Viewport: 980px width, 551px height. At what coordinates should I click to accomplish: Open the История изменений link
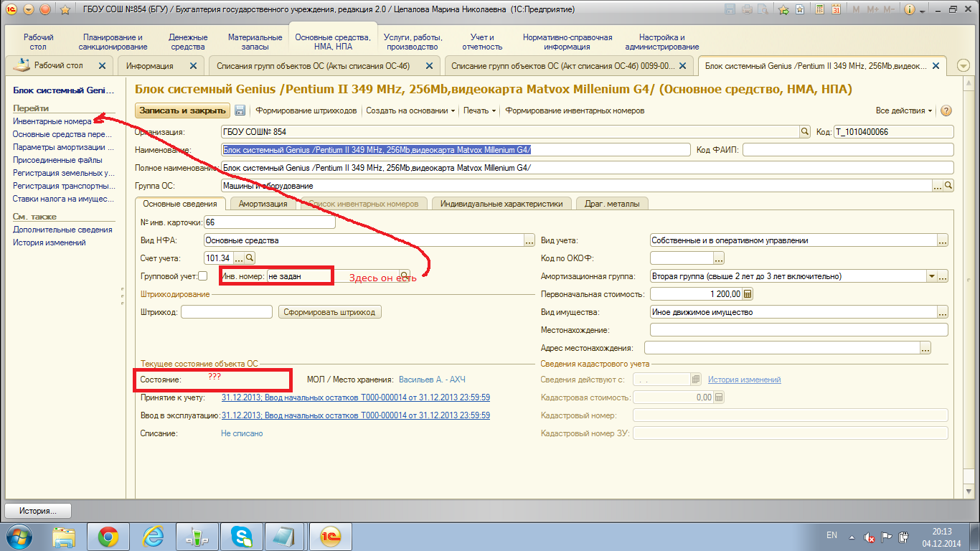pos(744,380)
